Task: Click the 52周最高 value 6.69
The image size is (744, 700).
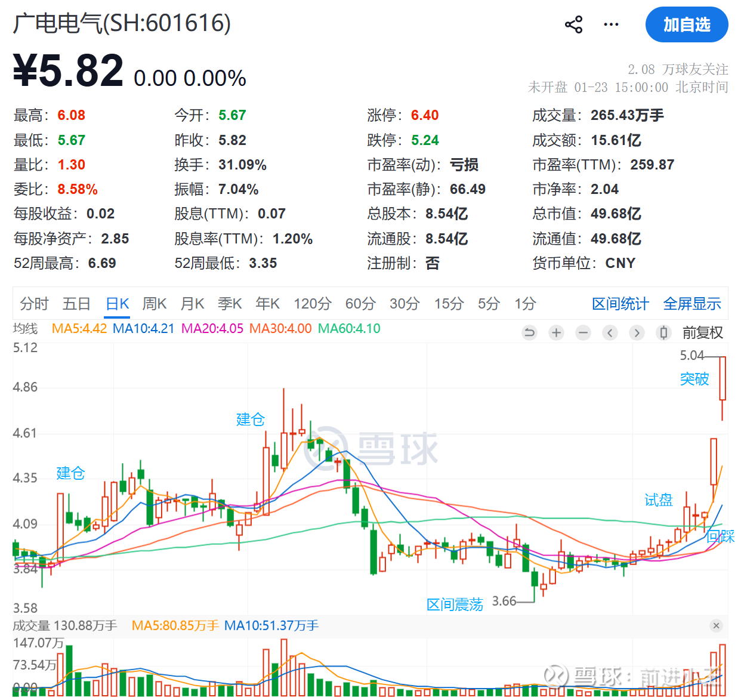Action: [102, 263]
